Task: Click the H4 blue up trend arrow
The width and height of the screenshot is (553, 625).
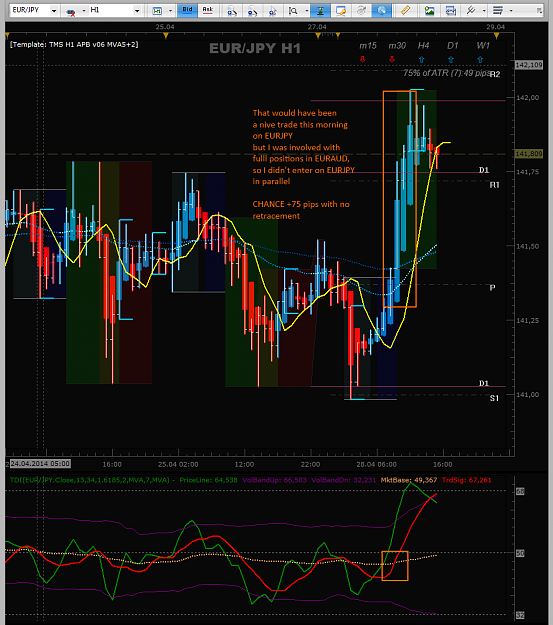Action: pos(421,59)
